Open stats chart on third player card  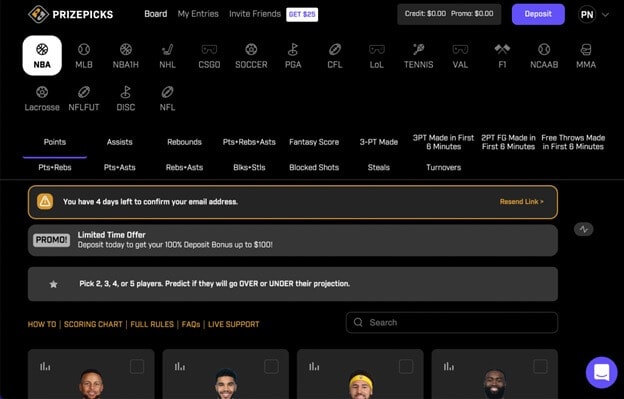[314, 366]
